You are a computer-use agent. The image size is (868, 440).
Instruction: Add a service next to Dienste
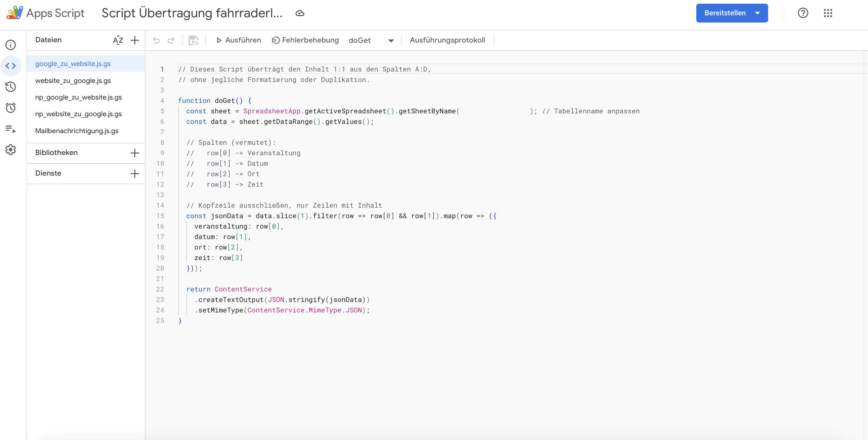[135, 173]
